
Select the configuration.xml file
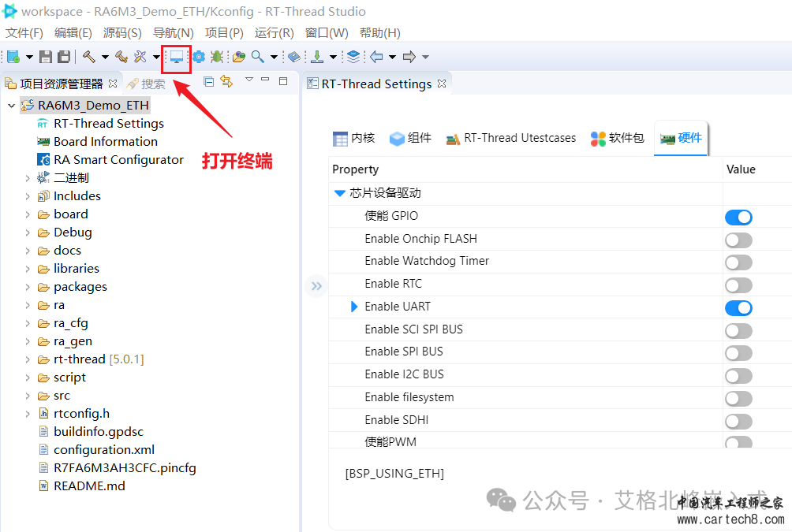click(96, 450)
